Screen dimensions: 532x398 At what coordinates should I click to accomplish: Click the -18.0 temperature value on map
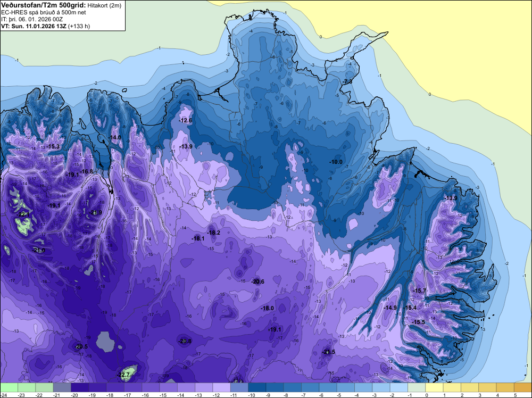pyautogui.click(x=268, y=308)
